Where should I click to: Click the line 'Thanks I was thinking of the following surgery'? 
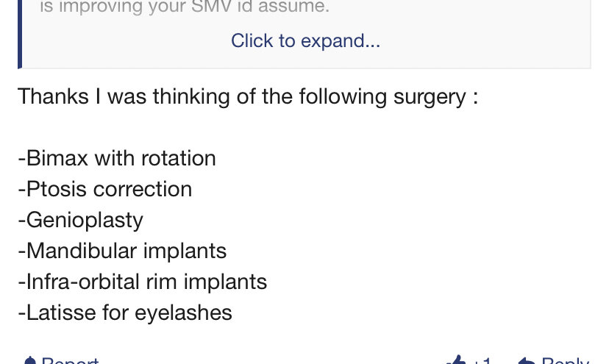point(248,96)
